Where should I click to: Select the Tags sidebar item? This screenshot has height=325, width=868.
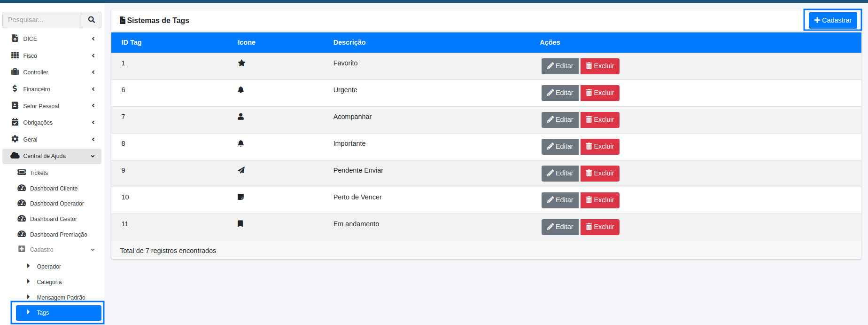click(58, 313)
